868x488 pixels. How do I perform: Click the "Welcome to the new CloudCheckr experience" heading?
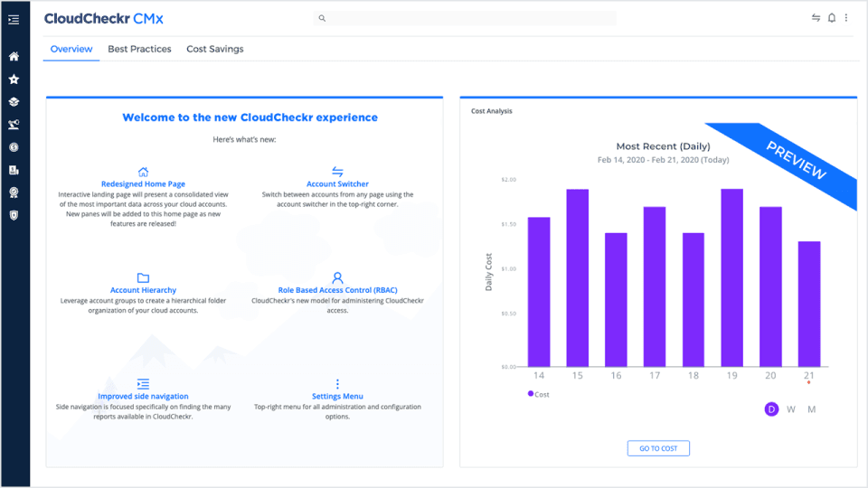250,117
